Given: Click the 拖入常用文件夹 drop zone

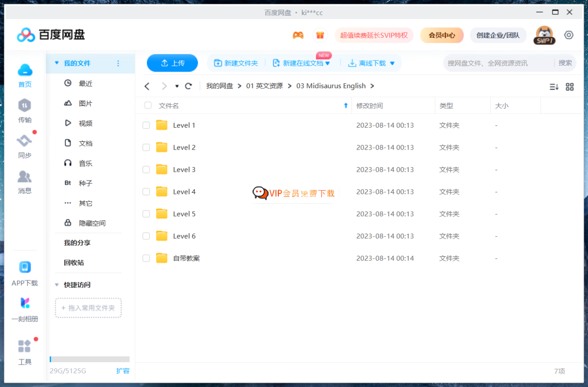Looking at the screenshot, I should pyautogui.click(x=88, y=308).
